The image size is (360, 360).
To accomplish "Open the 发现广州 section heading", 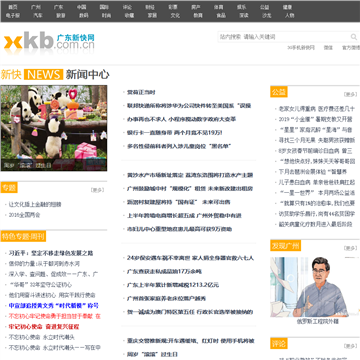I will 285,246.
